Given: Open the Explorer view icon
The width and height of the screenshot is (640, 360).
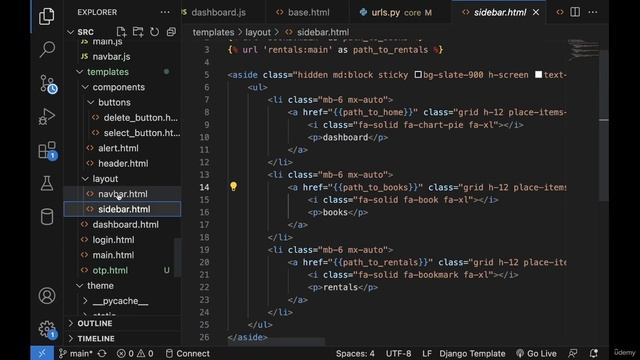Looking at the screenshot, I should point(47,16).
